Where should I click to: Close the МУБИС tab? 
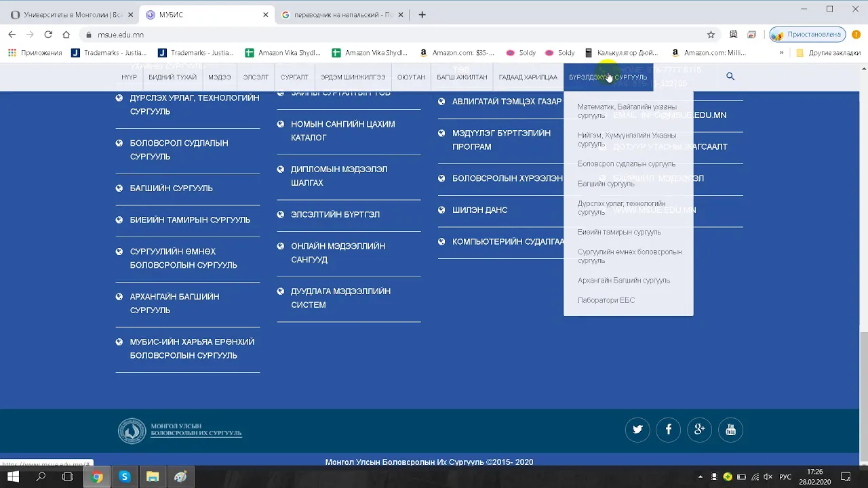[x=266, y=15]
